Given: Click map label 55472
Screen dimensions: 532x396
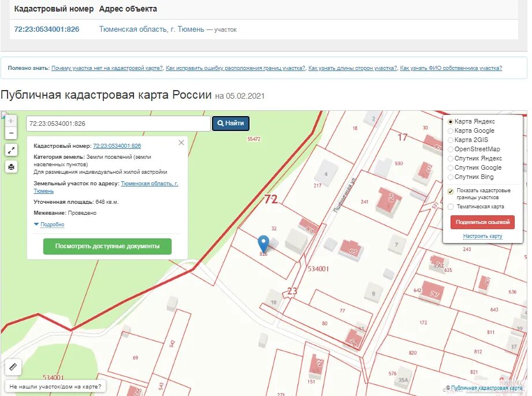Looking at the screenshot, I should click(x=254, y=139).
